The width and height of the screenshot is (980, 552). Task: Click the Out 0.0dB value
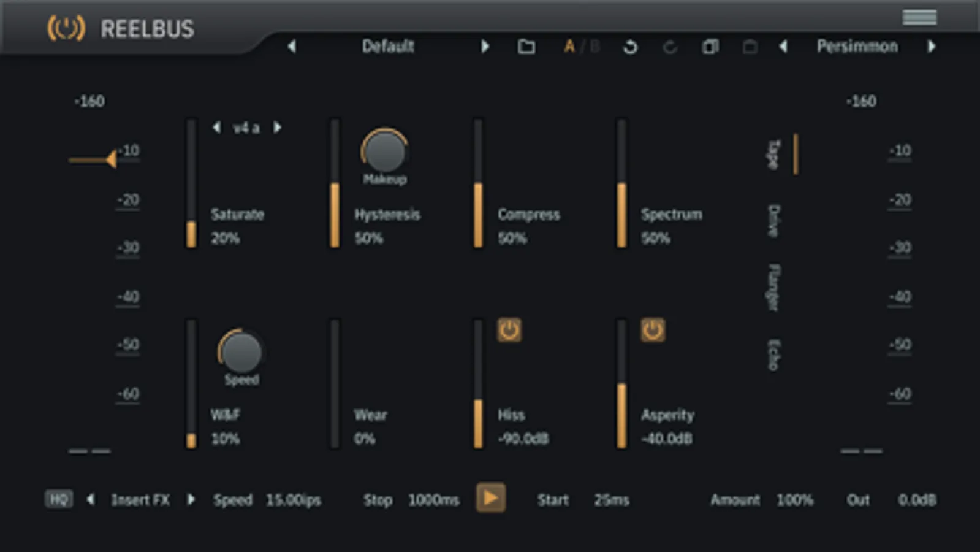[x=917, y=500]
